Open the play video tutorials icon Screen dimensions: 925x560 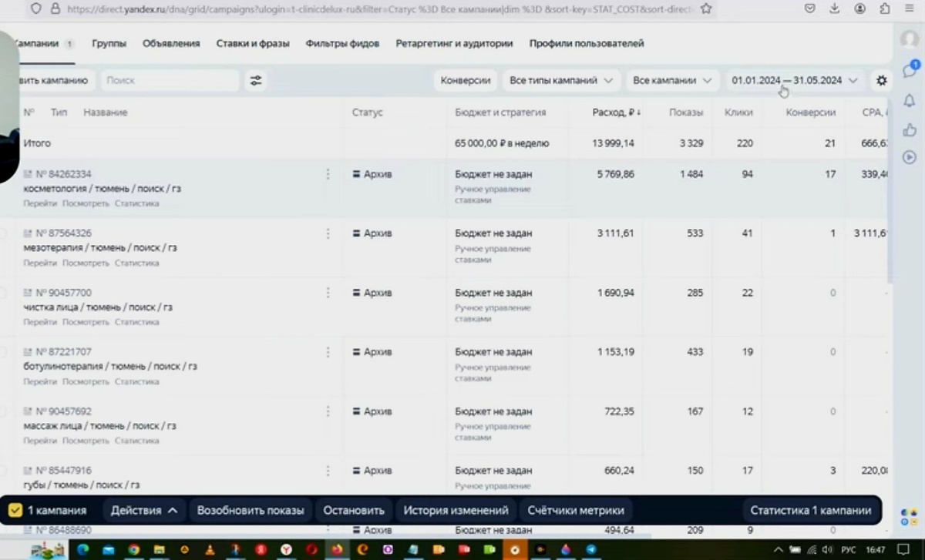pos(910,157)
